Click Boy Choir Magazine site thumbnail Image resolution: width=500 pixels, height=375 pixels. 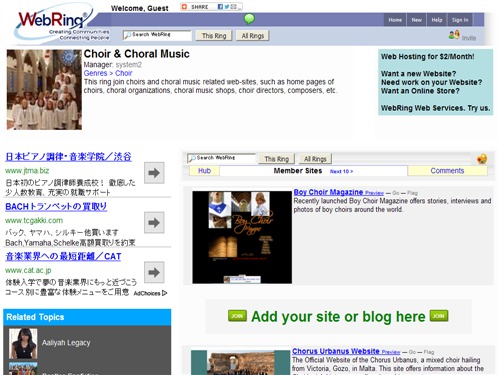(x=242, y=237)
